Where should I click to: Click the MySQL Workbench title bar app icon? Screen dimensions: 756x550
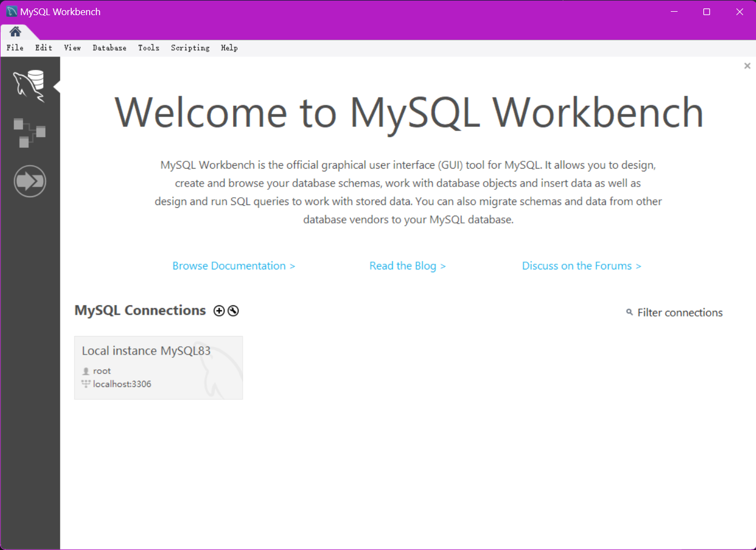(x=11, y=12)
